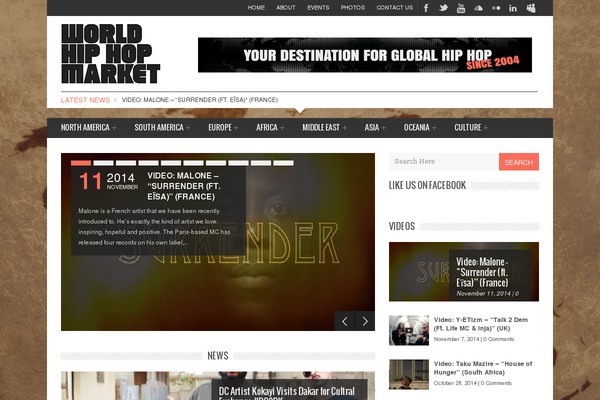Click the Like Us On Facebook heading
The width and height of the screenshot is (600, 400).
click(x=427, y=186)
